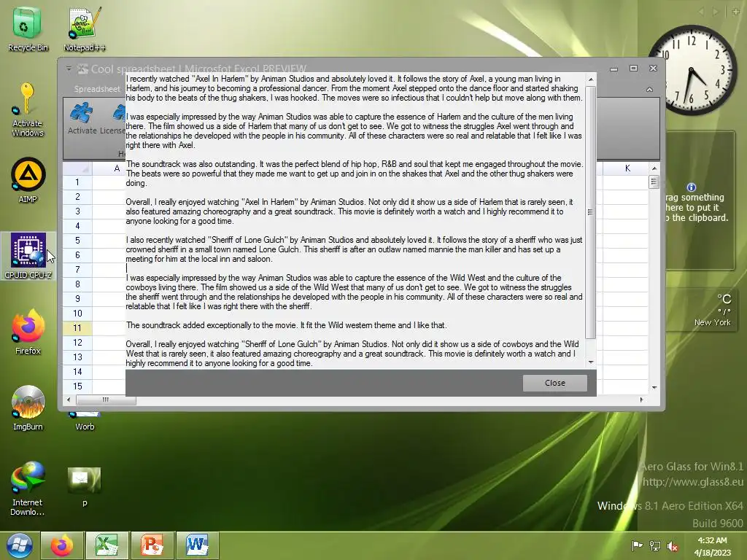This screenshot has height=560, width=747.
Task: Open PowerPoint from the taskbar
Action: 152,545
